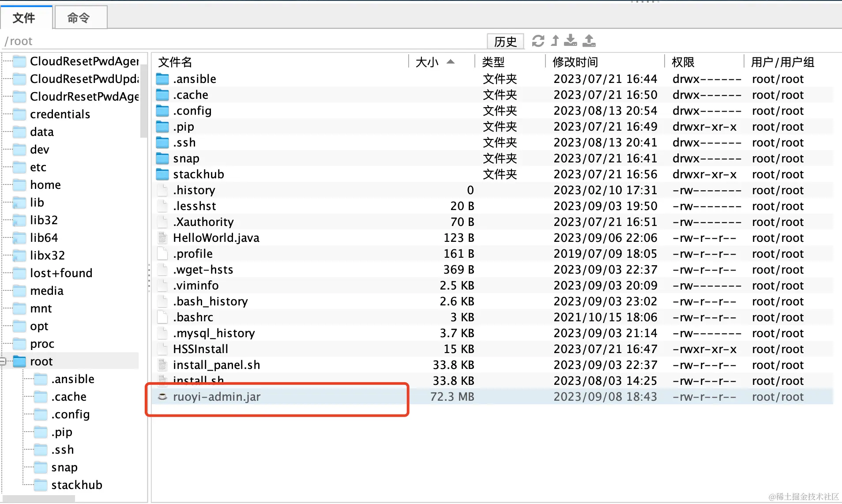Screen dimensions: 842x504
Task: Click the file icon beside HelloWorld.java
Action: (162, 237)
